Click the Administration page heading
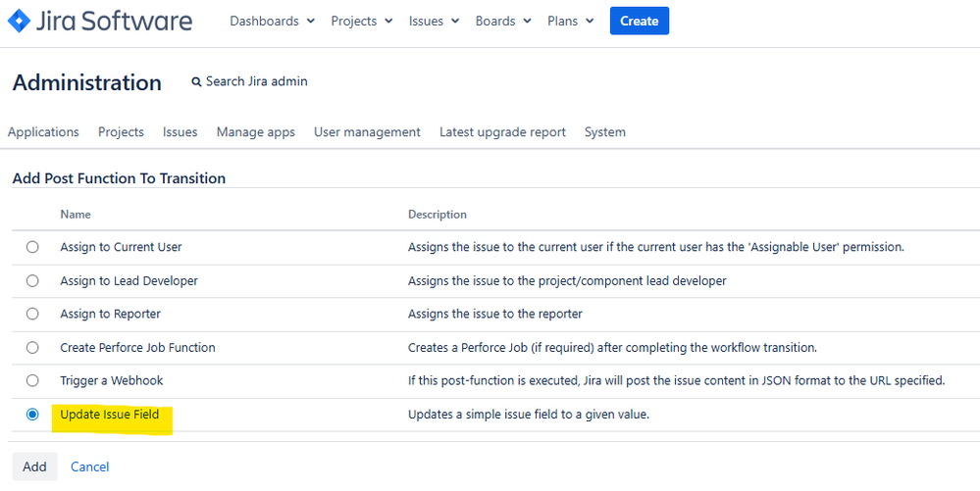Screen dimensions: 980x491 87,82
